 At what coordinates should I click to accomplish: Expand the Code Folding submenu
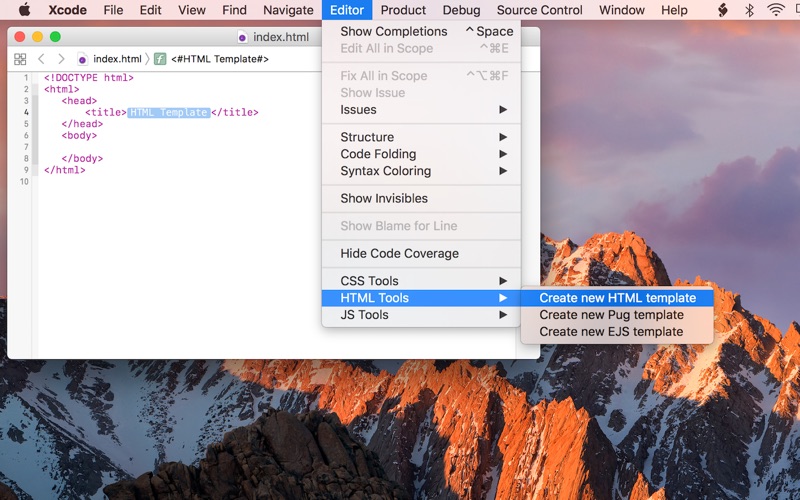pos(421,154)
